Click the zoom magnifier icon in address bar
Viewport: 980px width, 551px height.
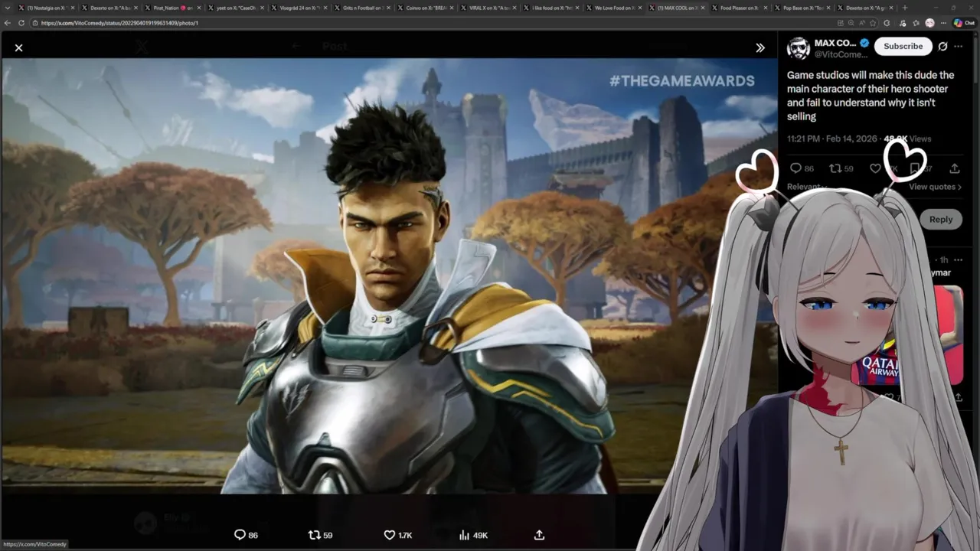851,23
